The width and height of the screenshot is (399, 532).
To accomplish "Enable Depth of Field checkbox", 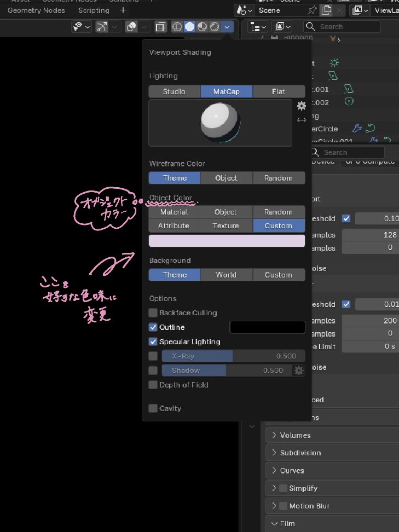I will 153,385.
